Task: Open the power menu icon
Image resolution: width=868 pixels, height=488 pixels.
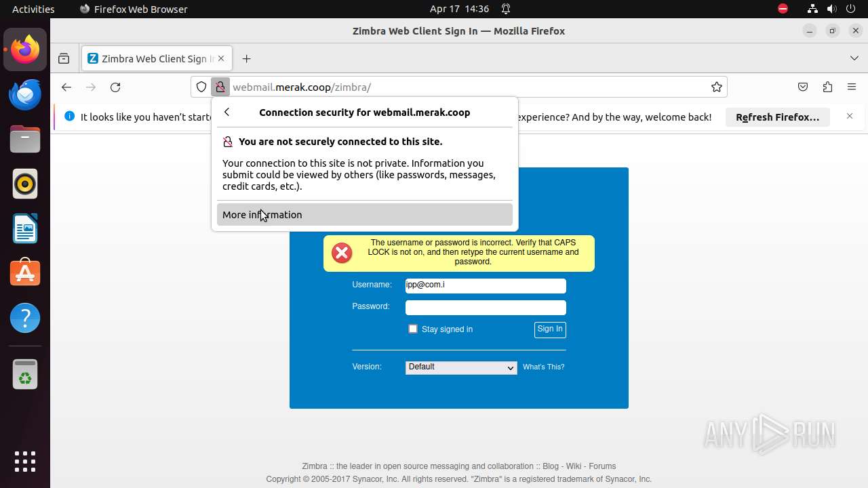Action: click(850, 9)
